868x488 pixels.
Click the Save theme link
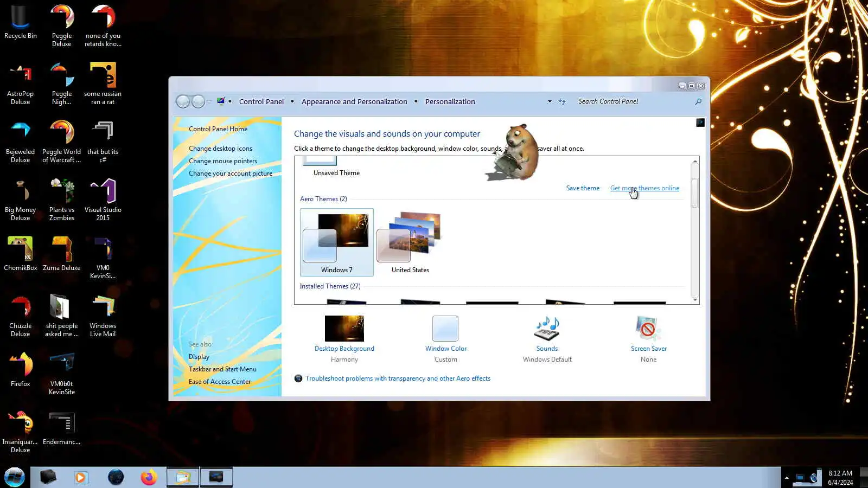(583, 188)
